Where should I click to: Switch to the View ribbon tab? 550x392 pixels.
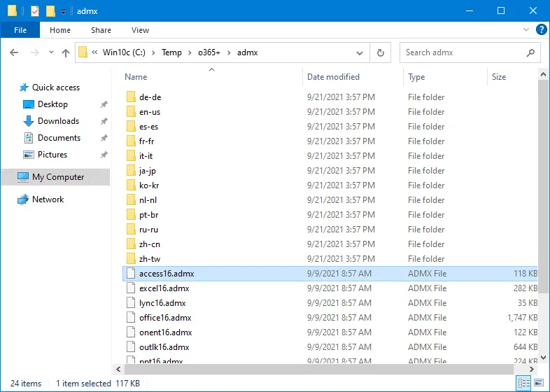point(140,30)
